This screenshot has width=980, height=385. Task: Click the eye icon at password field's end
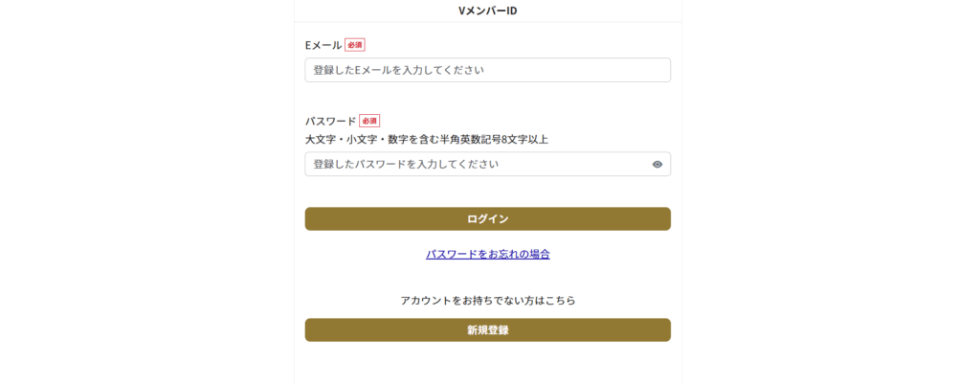coord(657,165)
